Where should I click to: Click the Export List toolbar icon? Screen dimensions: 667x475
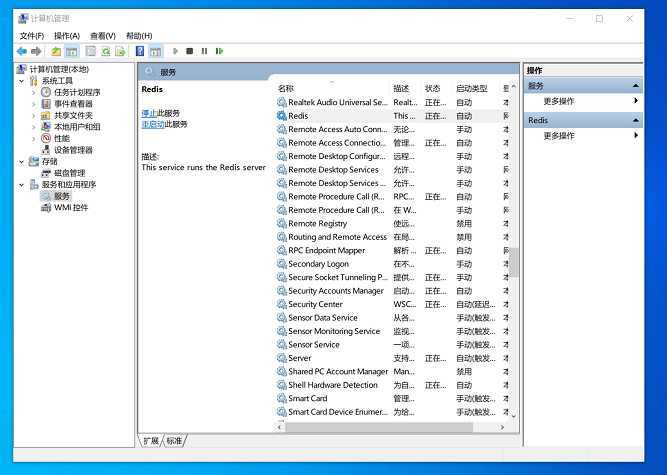tap(120, 51)
